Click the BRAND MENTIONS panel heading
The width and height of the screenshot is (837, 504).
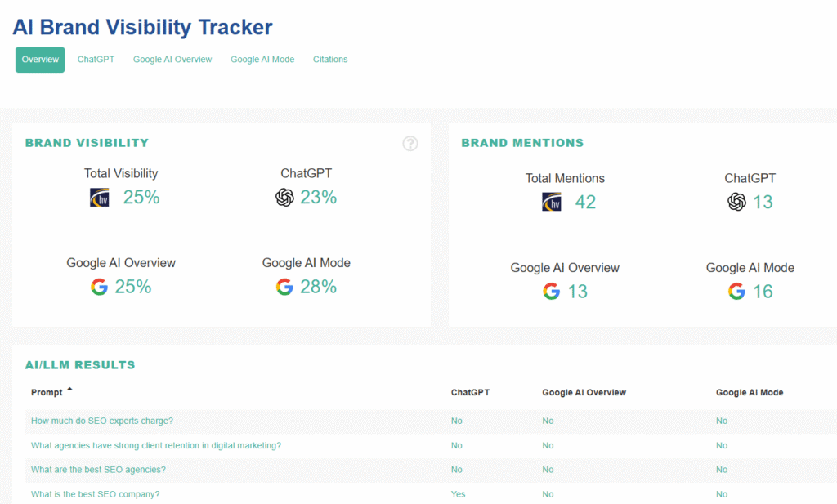pos(522,143)
